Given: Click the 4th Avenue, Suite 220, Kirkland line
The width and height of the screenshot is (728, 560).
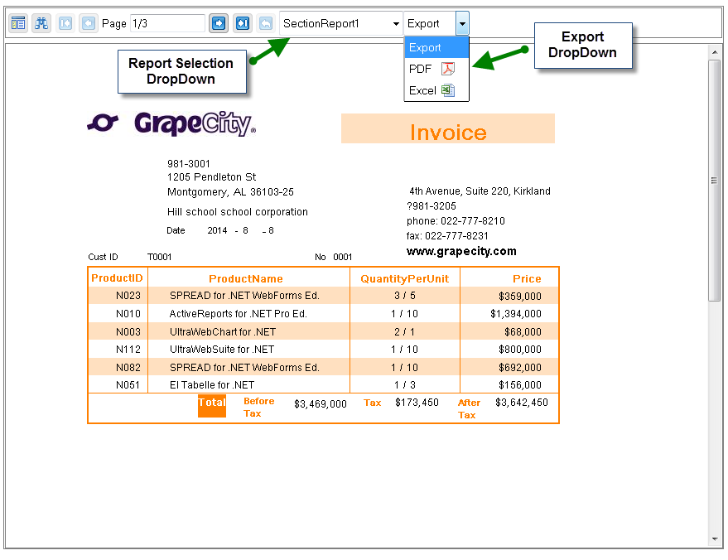Looking at the screenshot, I should point(480,191).
